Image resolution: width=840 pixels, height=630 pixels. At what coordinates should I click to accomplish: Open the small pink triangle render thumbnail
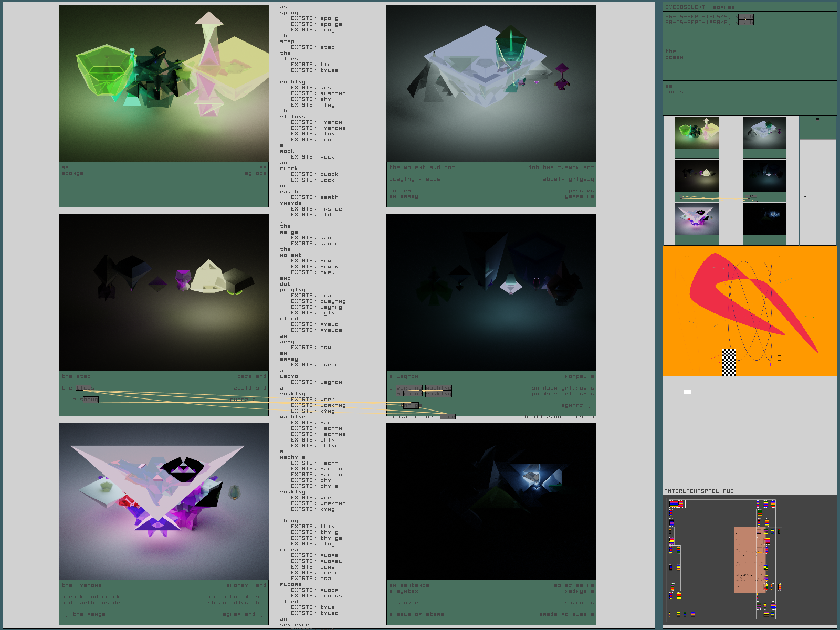click(x=697, y=219)
